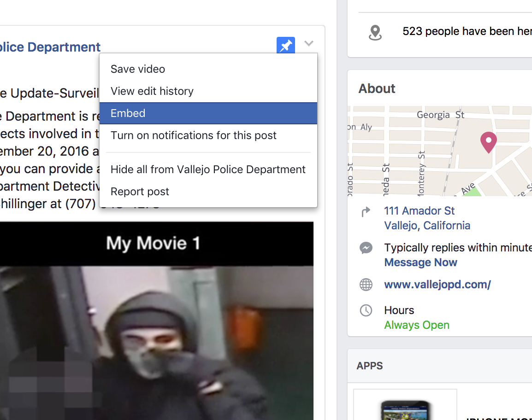The image size is (532, 420).
Task: Click the Message Now link
Action: [420, 262]
